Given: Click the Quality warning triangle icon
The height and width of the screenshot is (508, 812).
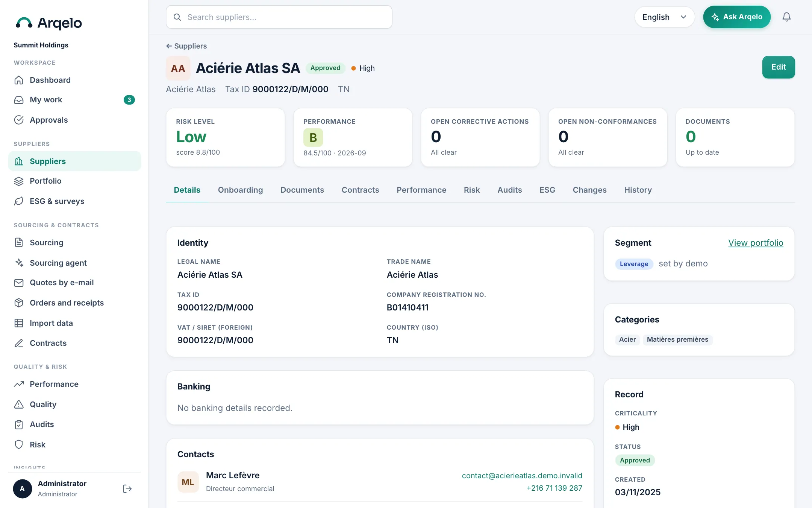Looking at the screenshot, I should (19, 404).
